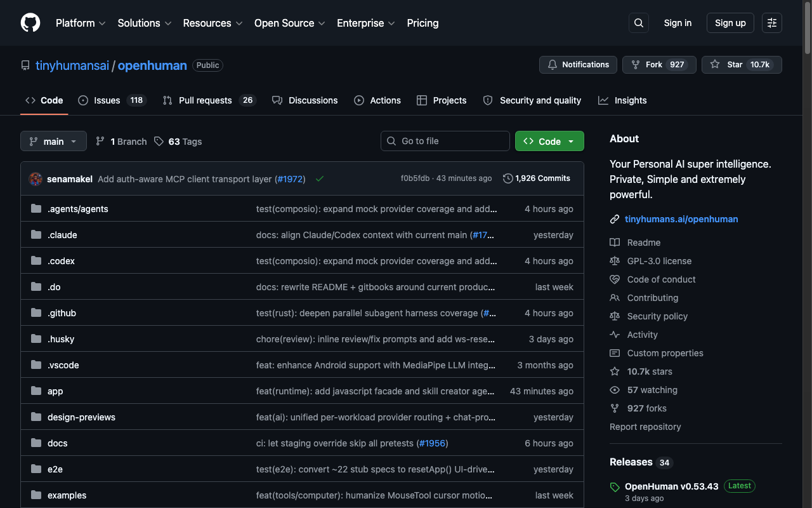Viewport: 812px width, 508px height.
Task: Open the 1,926 Commits link
Action: coord(537,178)
